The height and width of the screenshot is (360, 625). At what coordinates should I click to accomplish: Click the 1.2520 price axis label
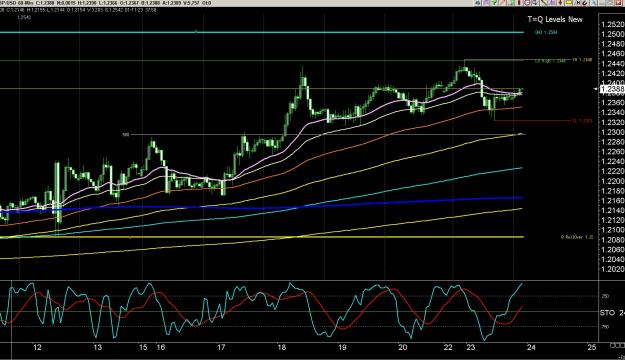[613, 25]
